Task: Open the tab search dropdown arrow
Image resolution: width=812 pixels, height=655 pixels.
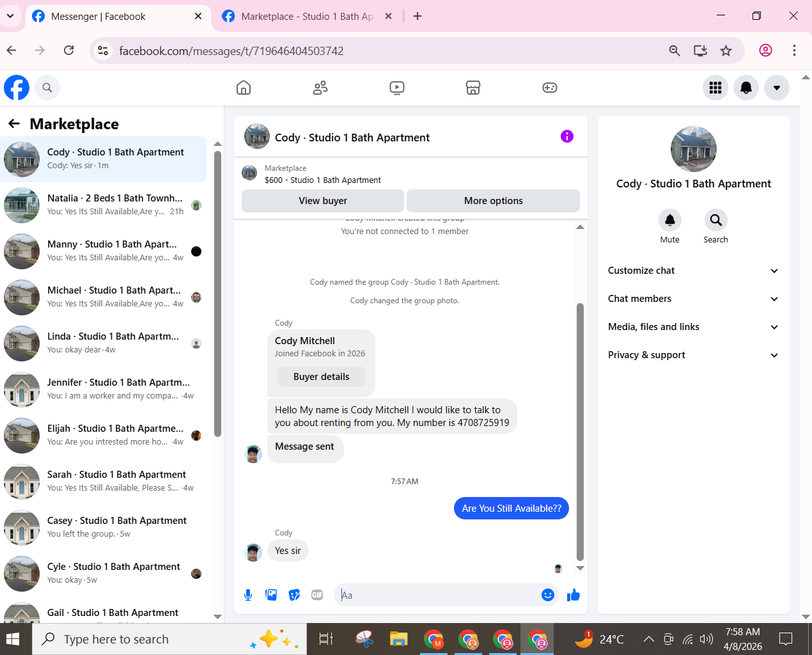Action: [10, 16]
